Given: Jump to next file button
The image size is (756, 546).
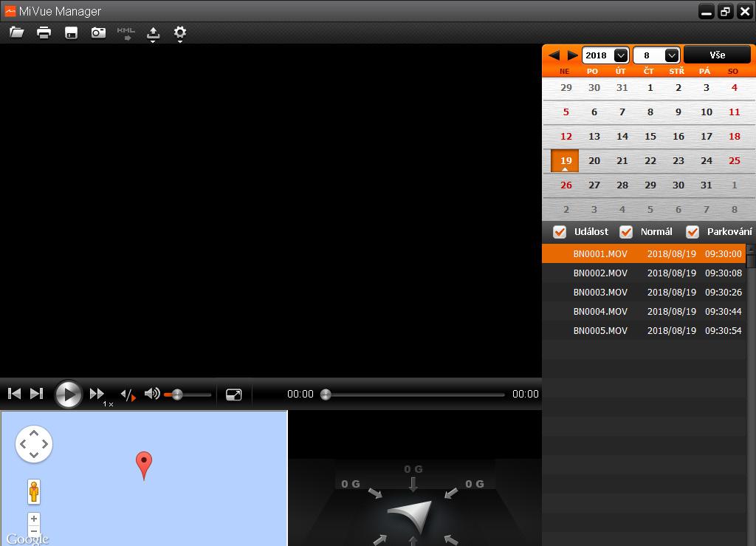Looking at the screenshot, I should [37, 394].
